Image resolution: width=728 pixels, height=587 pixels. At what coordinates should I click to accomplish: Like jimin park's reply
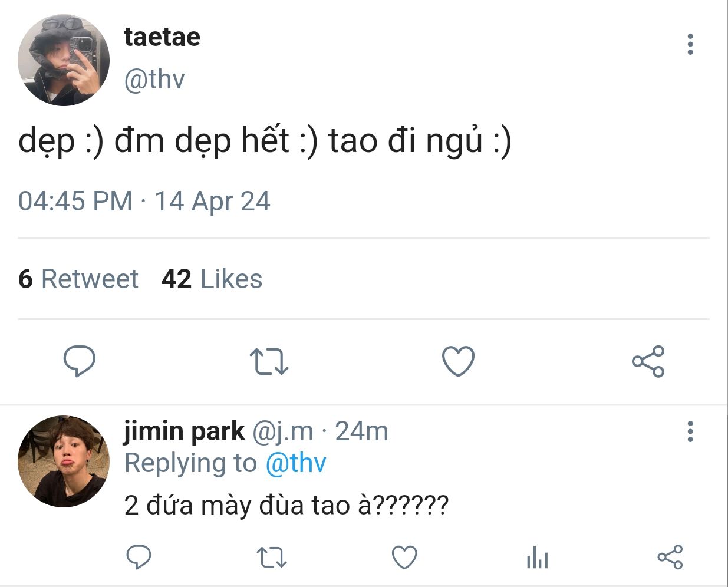pyautogui.click(x=404, y=557)
